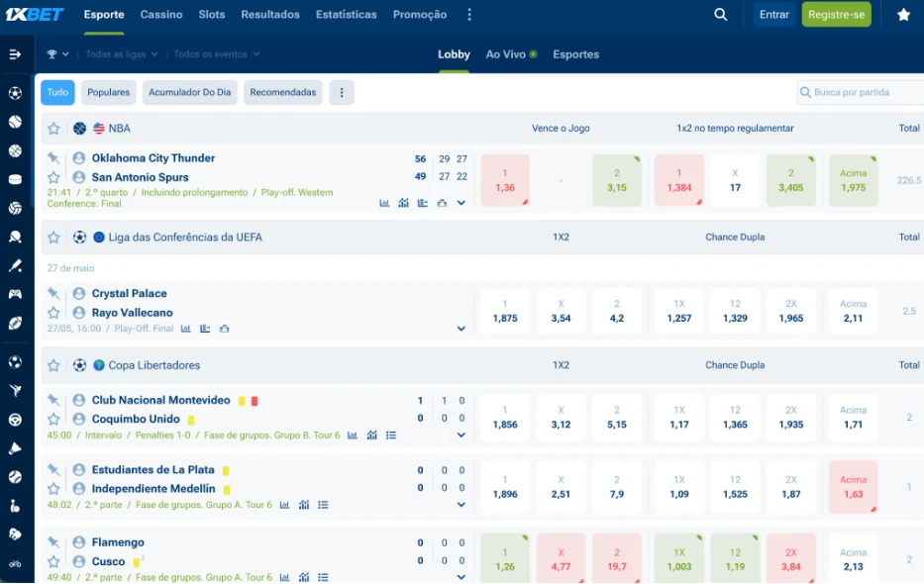
Task: Go to Resultados
Action: 270,15
